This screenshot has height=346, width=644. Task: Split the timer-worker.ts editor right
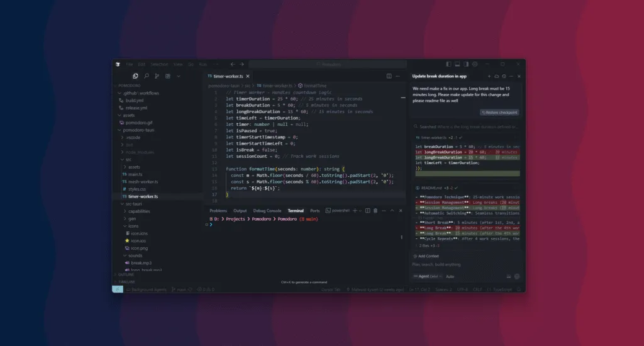point(389,76)
